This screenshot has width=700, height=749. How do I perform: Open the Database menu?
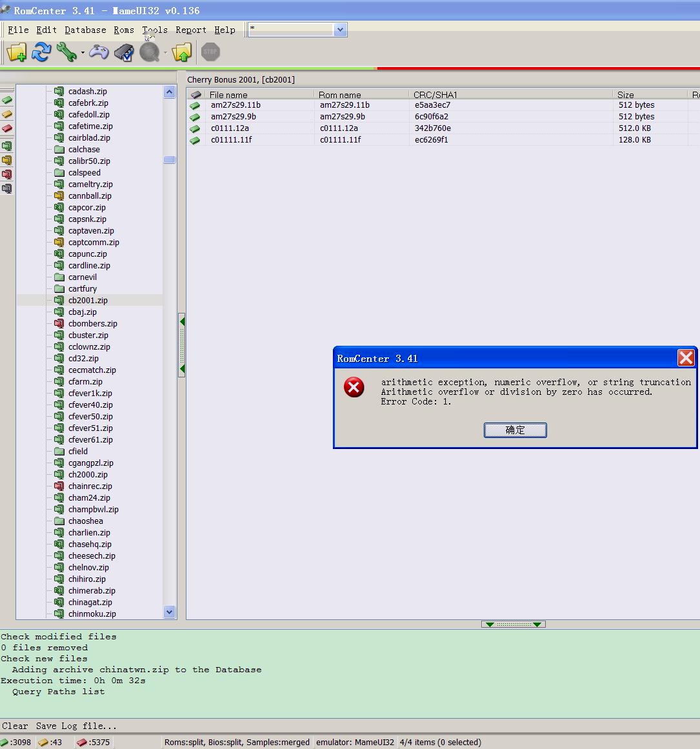[86, 30]
